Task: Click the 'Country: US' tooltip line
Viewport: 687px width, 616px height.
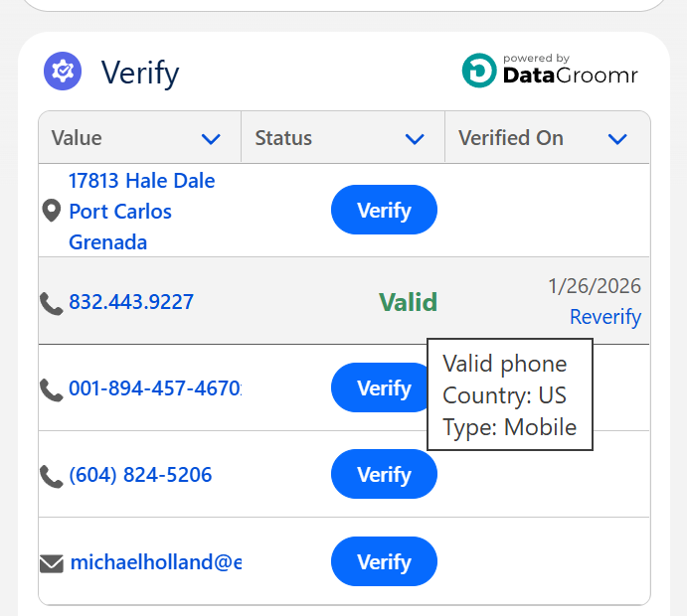Action: pyautogui.click(x=504, y=395)
